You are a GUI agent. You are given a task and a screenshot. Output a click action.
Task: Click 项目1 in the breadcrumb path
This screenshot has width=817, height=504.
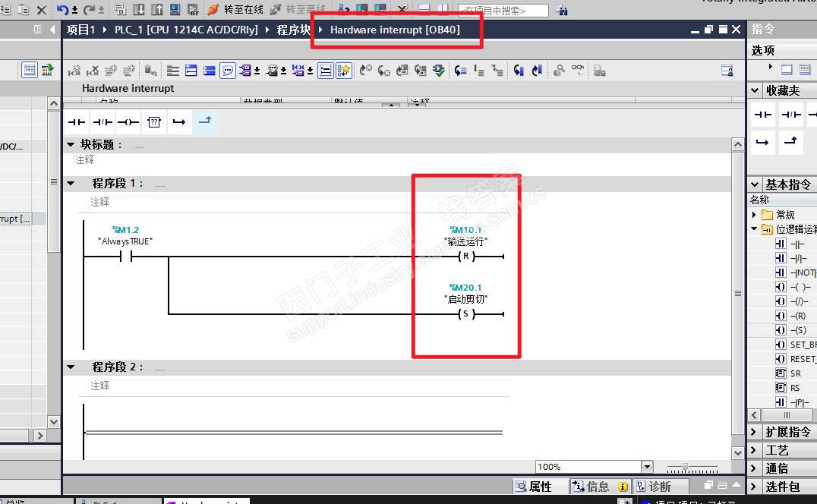[80, 30]
